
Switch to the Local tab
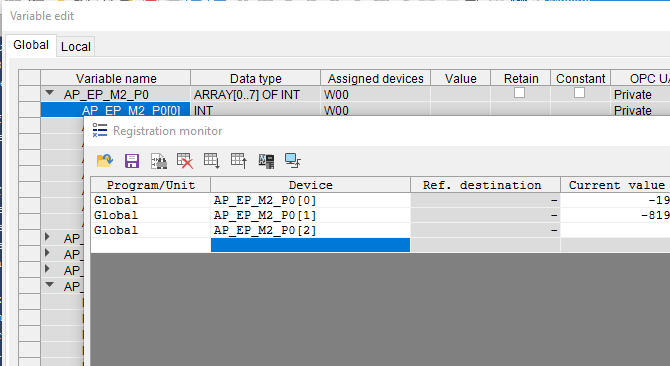[x=76, y=47]
